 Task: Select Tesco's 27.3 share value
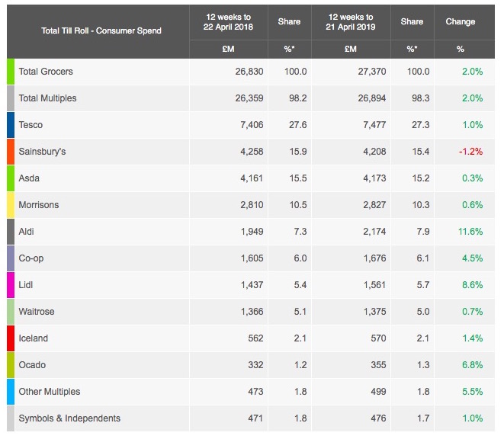click(420, 125)
